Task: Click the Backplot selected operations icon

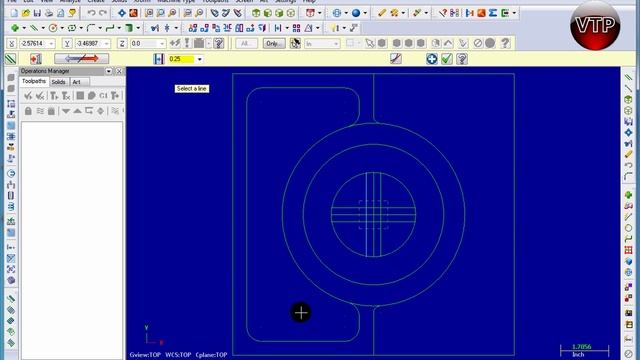Action: [x=80, y=96]
